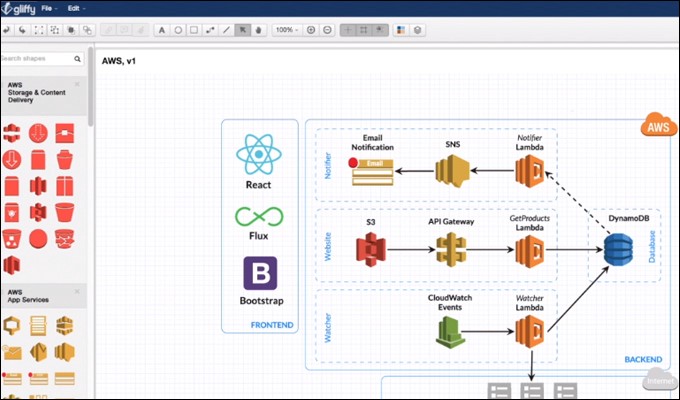The width and height of the screenshot is (680, 400).
Task: Click the AWS Storage & Content Delivery header
Action: [x=43, y=96]
